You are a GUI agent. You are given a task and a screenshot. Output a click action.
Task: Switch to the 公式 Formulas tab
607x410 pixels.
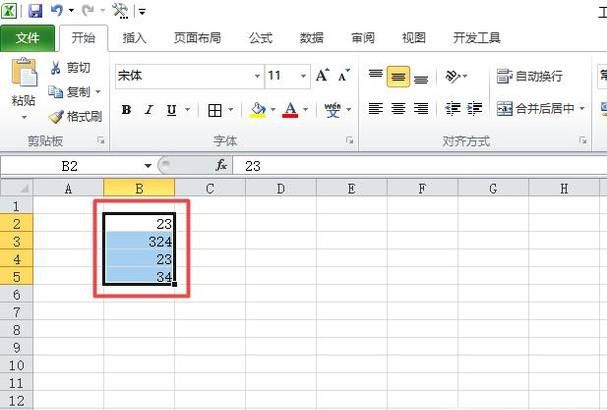tap(261, 38)
